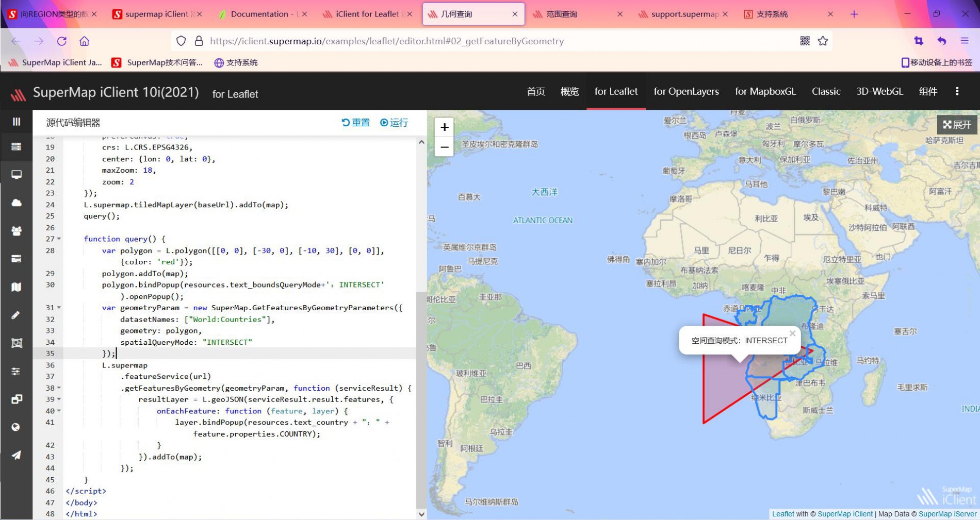
Task: Select the for OpenLayers navigation tab
Action: click(x=686, y=91)
